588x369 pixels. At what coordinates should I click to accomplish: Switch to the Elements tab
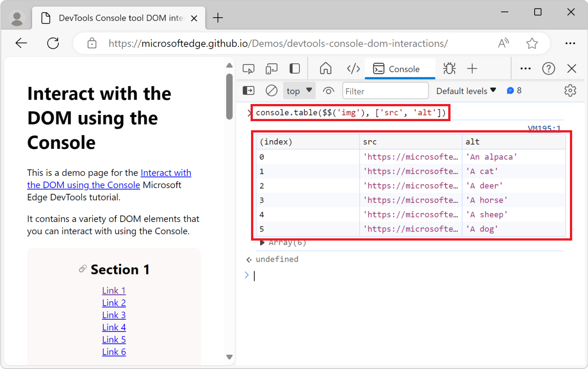tap(353, 68)
